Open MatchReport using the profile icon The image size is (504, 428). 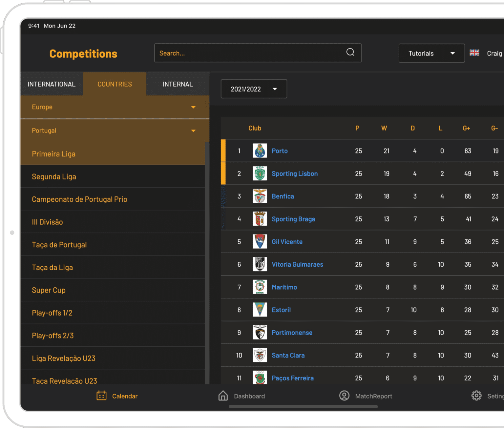(x=344, y=396)
